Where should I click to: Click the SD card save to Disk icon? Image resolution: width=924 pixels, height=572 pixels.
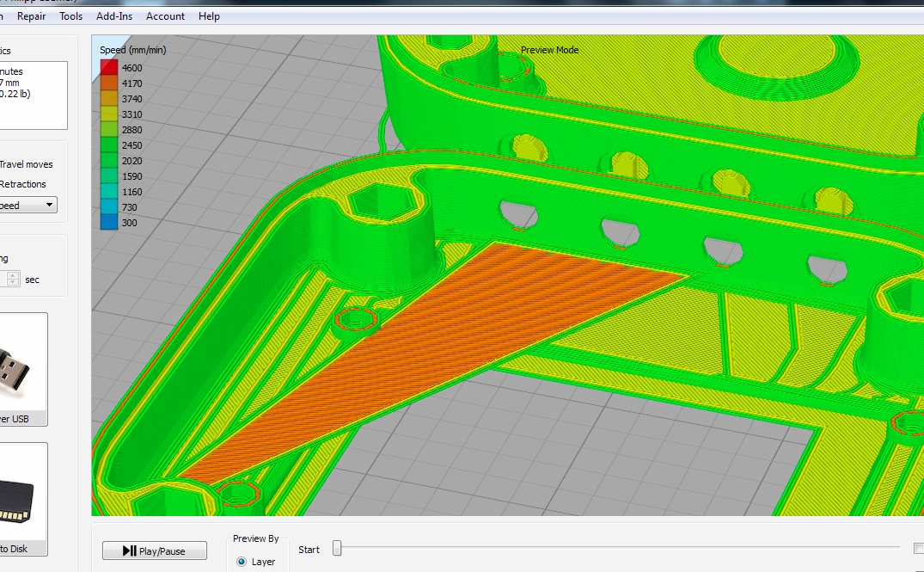tap(22, 499)
